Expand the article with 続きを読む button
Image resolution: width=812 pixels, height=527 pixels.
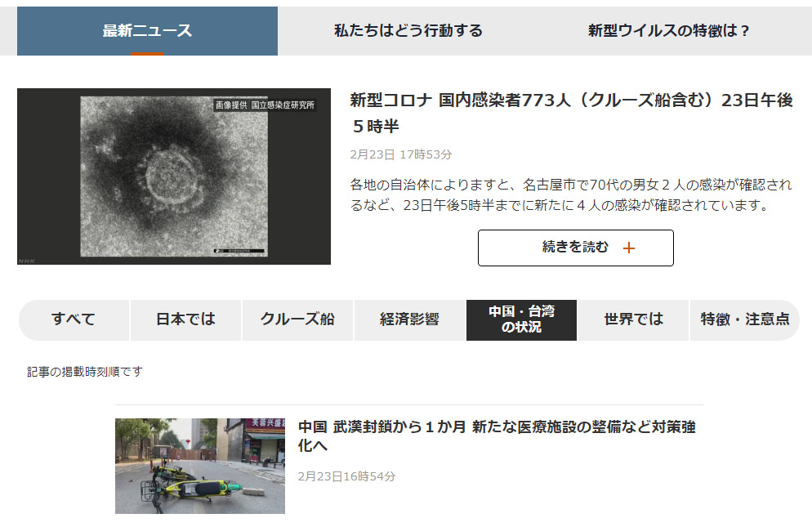[x=575, y=248]
